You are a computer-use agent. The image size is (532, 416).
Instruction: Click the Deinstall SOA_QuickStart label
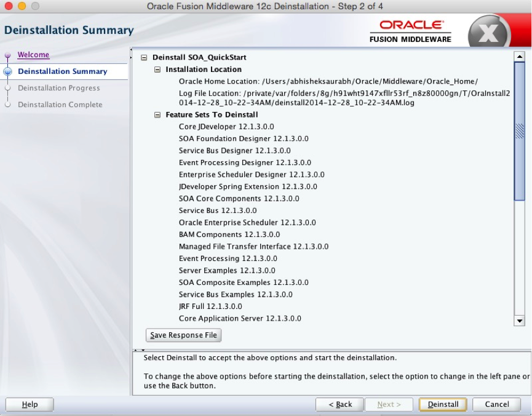199,57
